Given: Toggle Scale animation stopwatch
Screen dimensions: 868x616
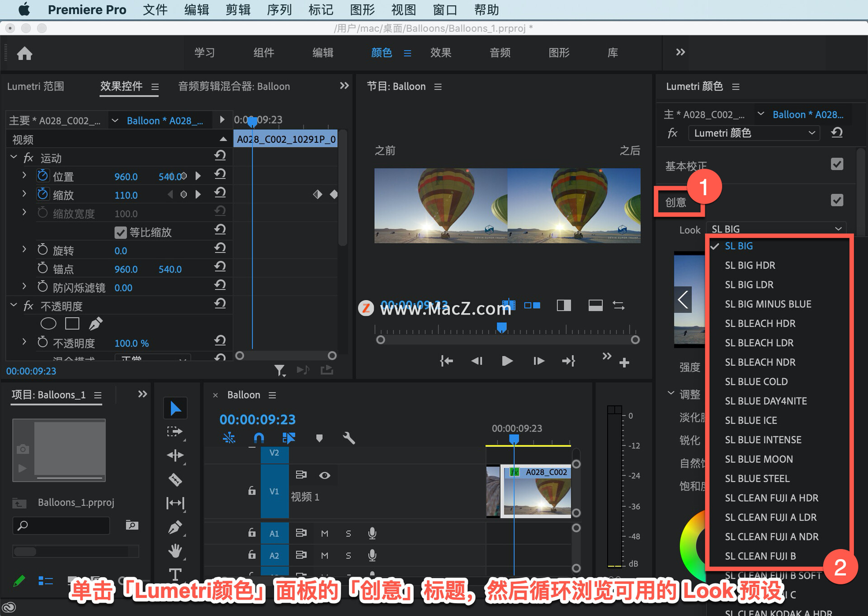Looking at the screenshot, I should [x=42, y=194].
